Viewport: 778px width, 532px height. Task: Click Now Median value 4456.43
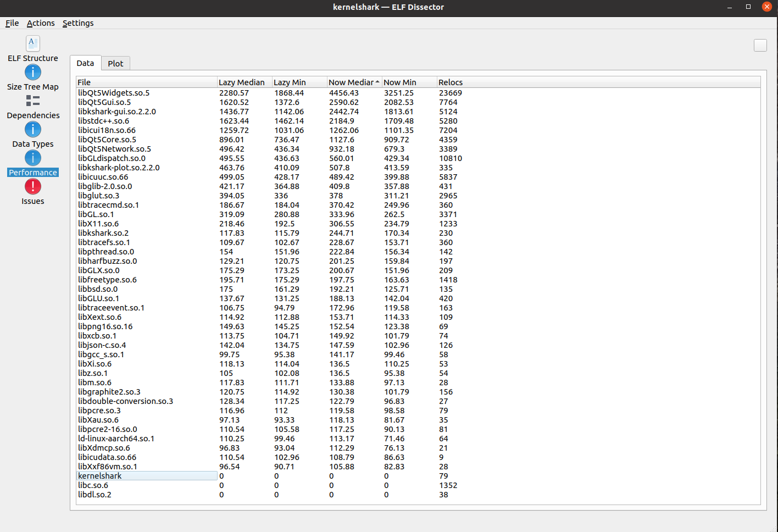tap(344, 93)
